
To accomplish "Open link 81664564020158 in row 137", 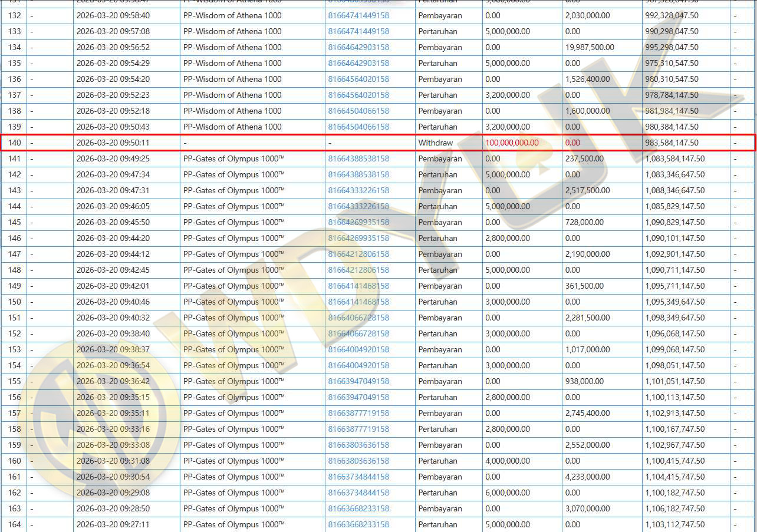I will [358, 95].
